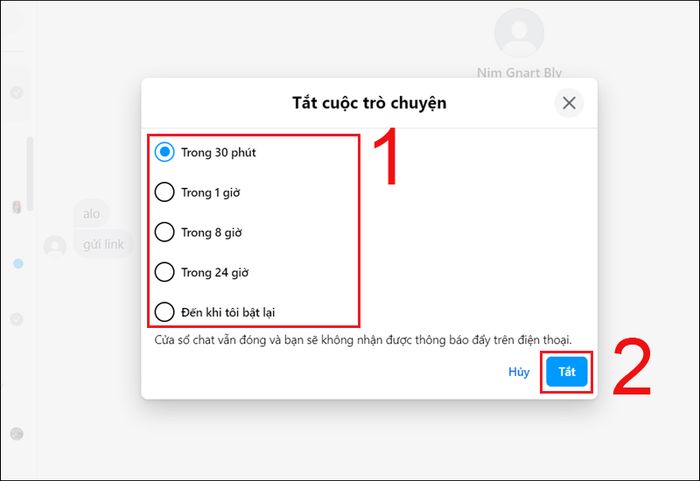
Task: Click the "gửi link" message bubble
Action: [104, 244]
